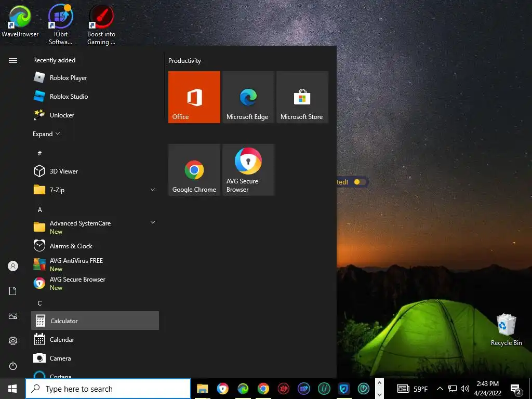The image size is (532, 399).
Task: Open the Unlocker app
Action: pos(95,115)
